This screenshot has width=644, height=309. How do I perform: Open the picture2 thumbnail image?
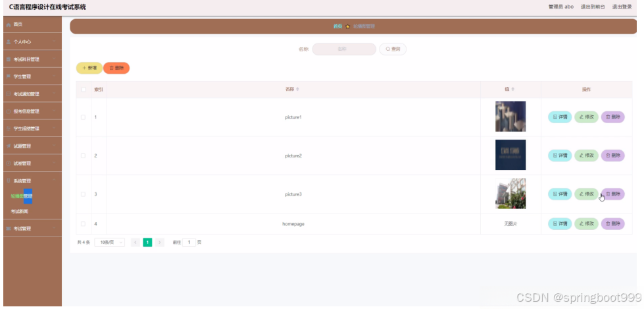tap(510, 155)
